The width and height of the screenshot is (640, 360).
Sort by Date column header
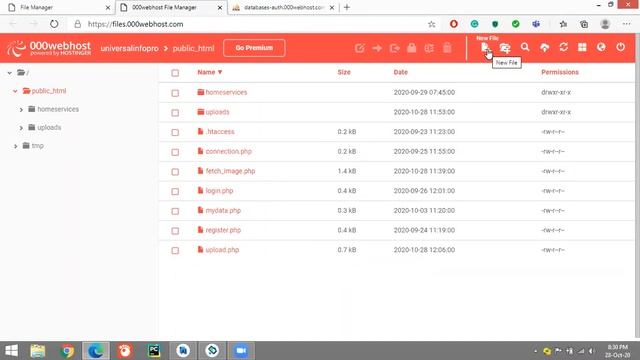tap(400, 72)
